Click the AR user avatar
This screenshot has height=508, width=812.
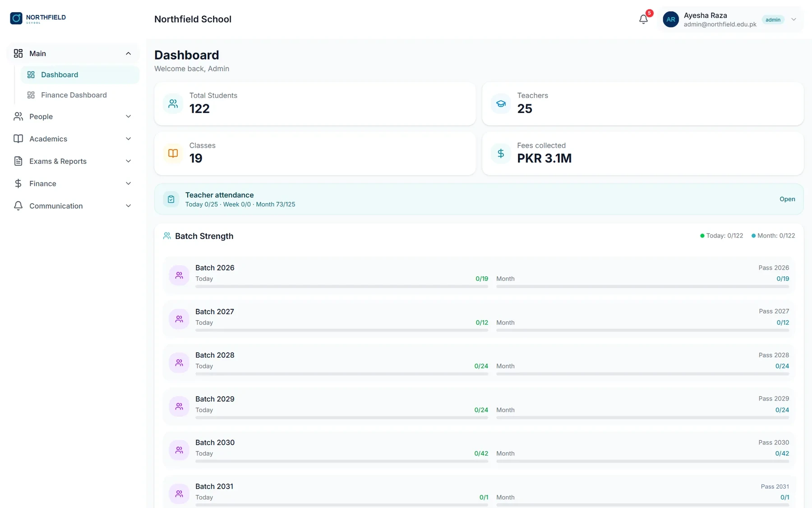[x=671, y=19]
